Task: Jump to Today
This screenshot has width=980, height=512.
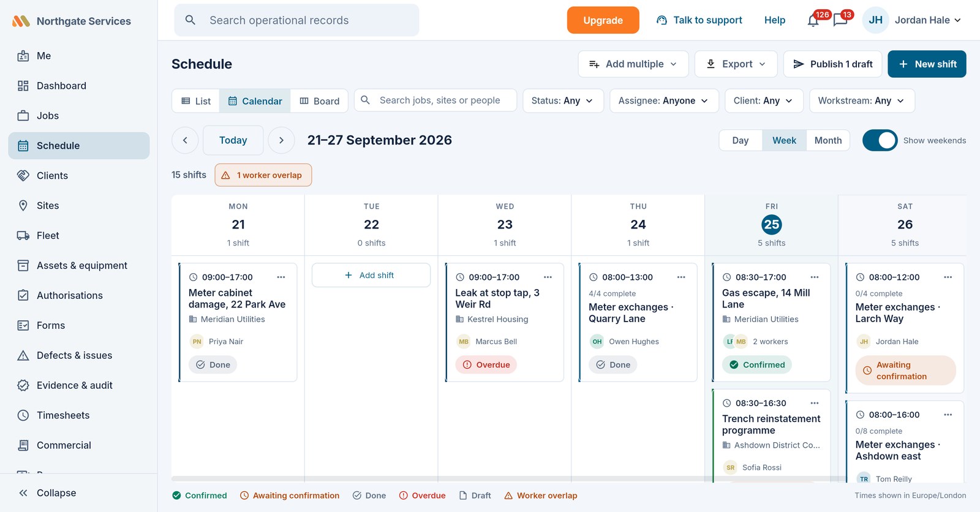Action: tap(233, 140)
